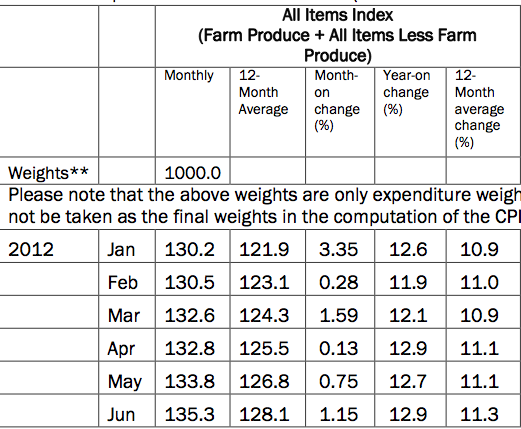Select the '12-Month average change (%)' header
521x429 pixels.
coord(479,109)
